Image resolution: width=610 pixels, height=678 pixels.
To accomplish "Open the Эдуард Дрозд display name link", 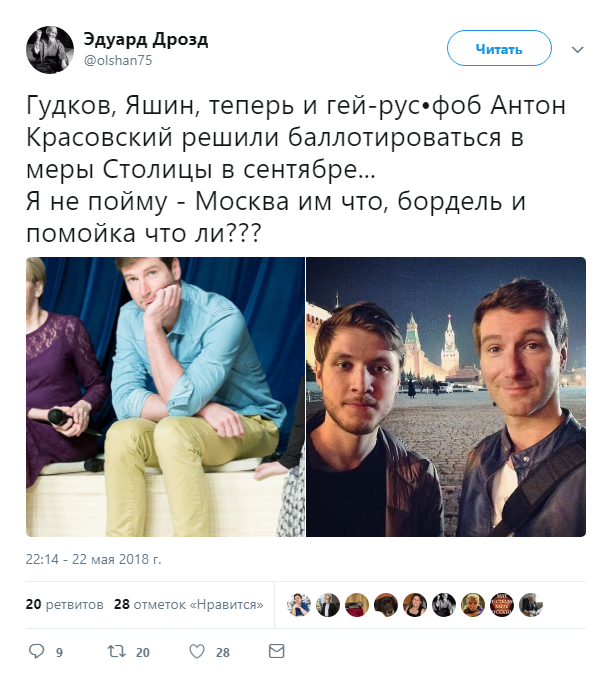I will tap(146, 39).
